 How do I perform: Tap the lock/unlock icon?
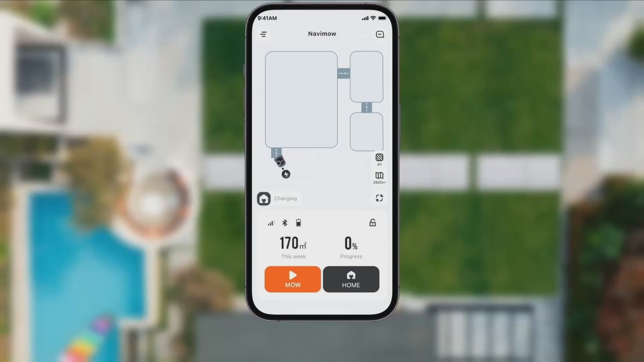(x=372, y=222)
